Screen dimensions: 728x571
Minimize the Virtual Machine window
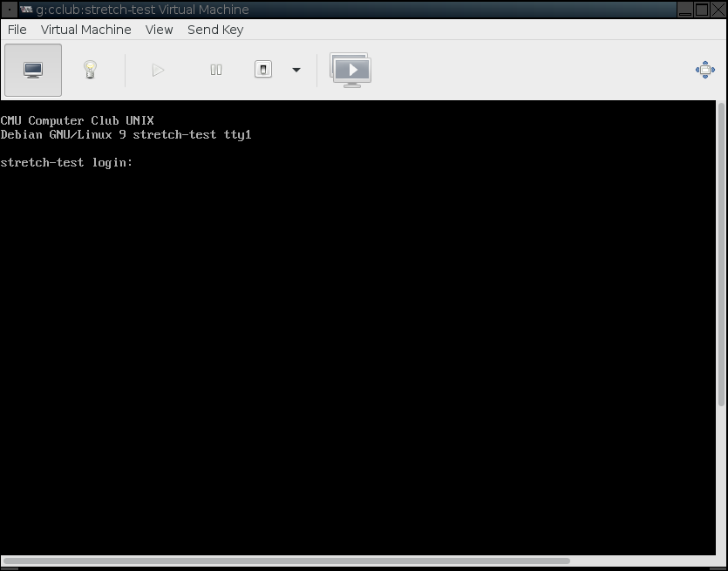pos(685,10)
